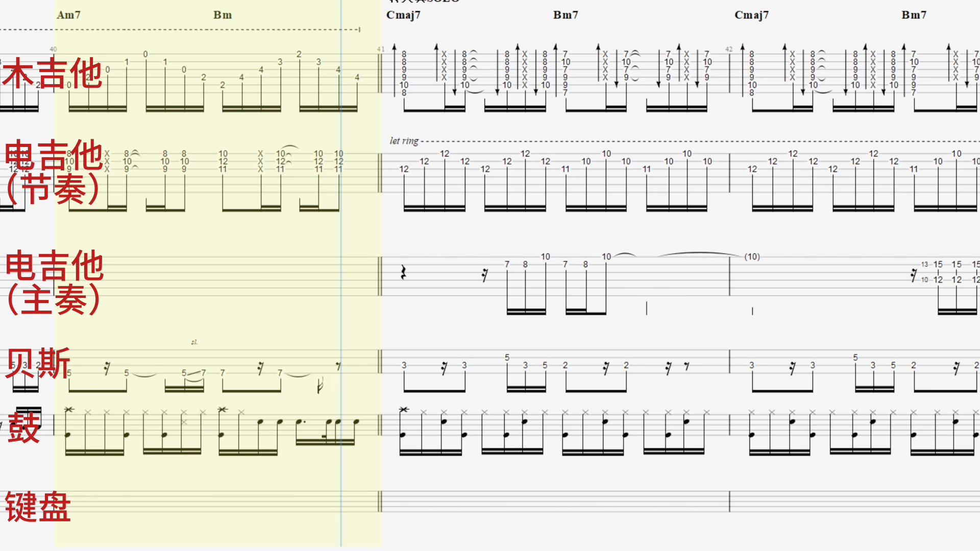This screenshot has height=551, width=980.
Task: Click measure number 41
Action: pyautogui.click(x=381, y=49)
